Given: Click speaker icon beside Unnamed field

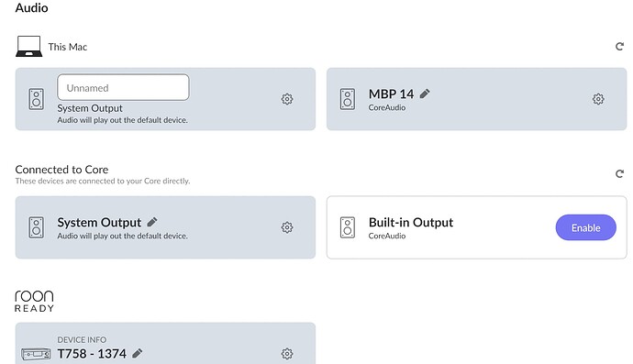Looking at the screenshot, I should coord(37,99).
